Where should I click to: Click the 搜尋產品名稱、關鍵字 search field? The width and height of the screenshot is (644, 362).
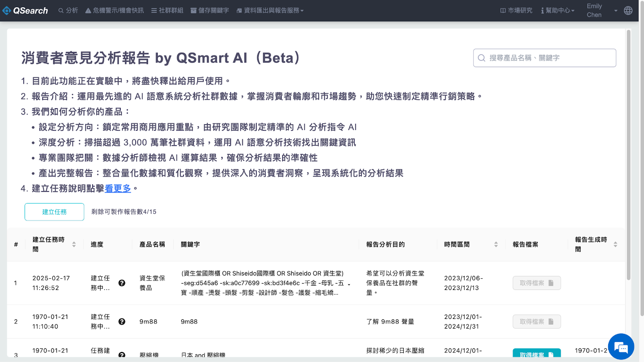[x=545, y=58]
